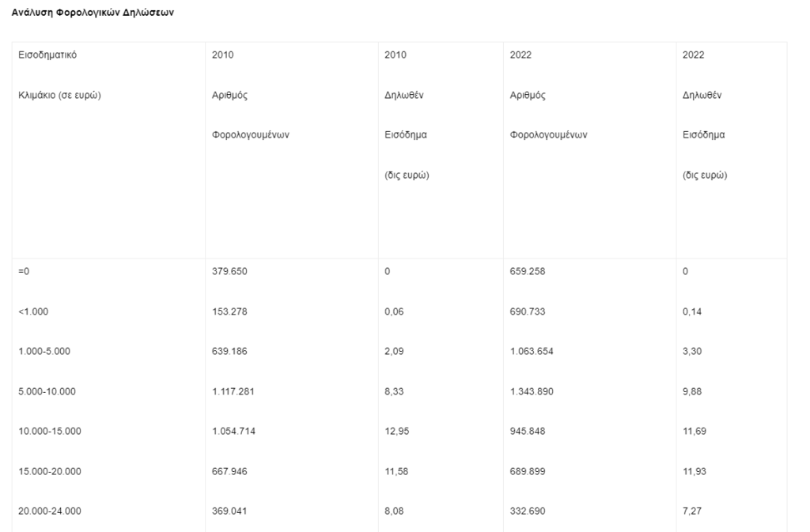
Task: Select the <1.000 bracket row label
Action: [33, 311]
